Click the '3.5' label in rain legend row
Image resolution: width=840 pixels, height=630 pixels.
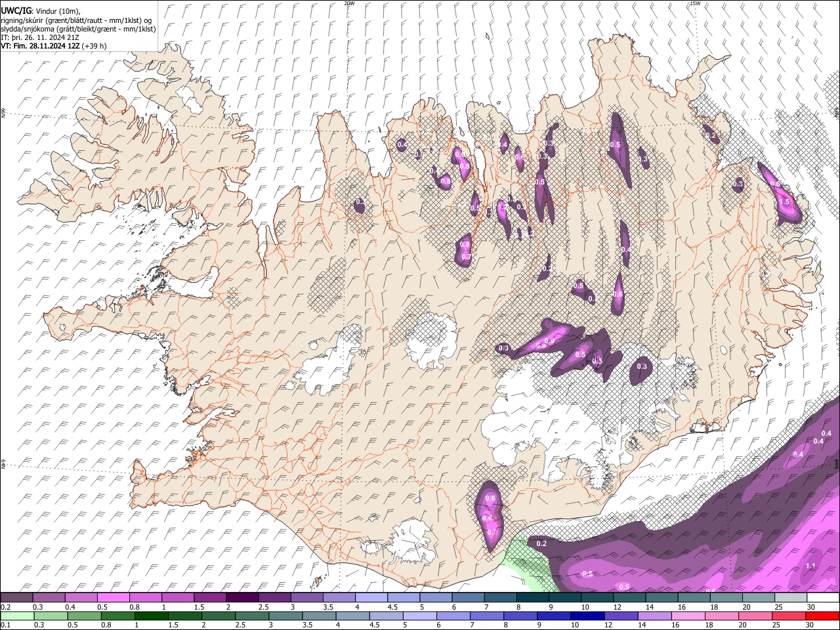click(x=307, y=625)
